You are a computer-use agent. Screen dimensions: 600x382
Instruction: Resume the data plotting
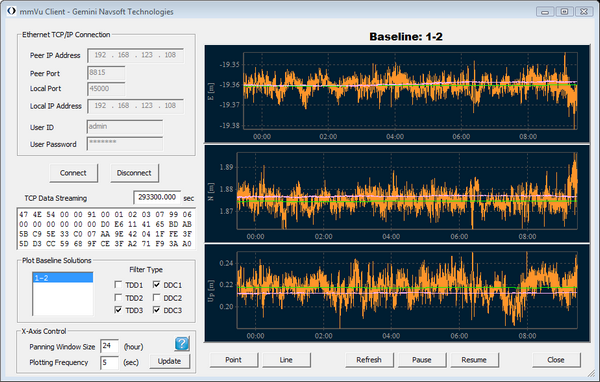(x=474, y=360)
